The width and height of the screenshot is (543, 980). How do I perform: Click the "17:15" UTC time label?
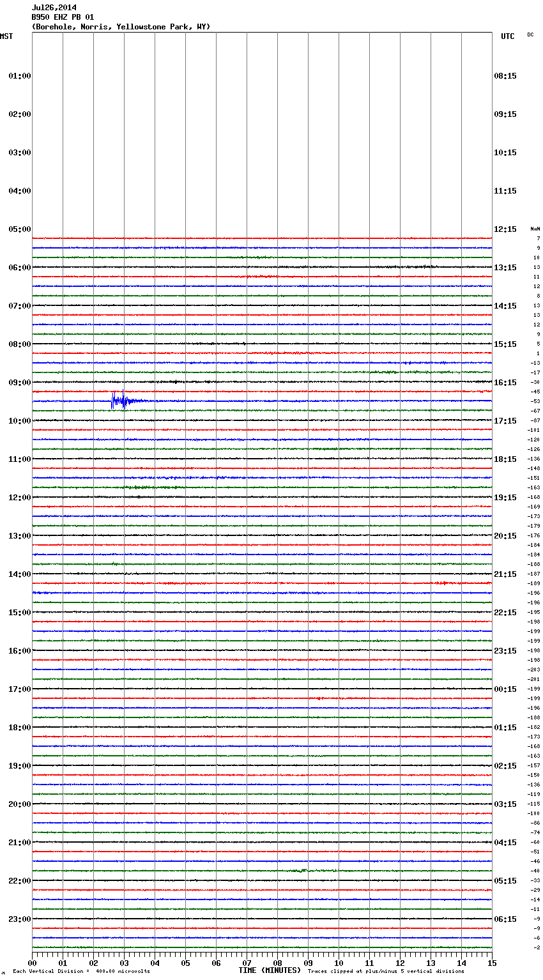point(505,421)
